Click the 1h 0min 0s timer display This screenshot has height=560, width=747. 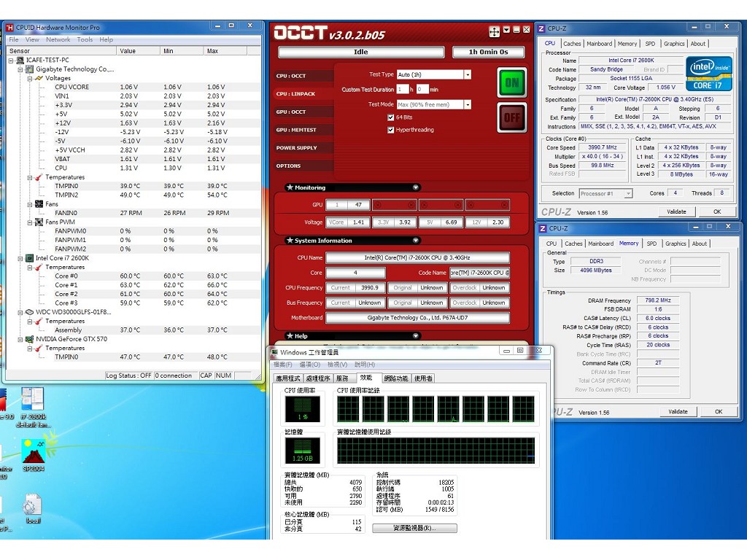click(488, 52)
